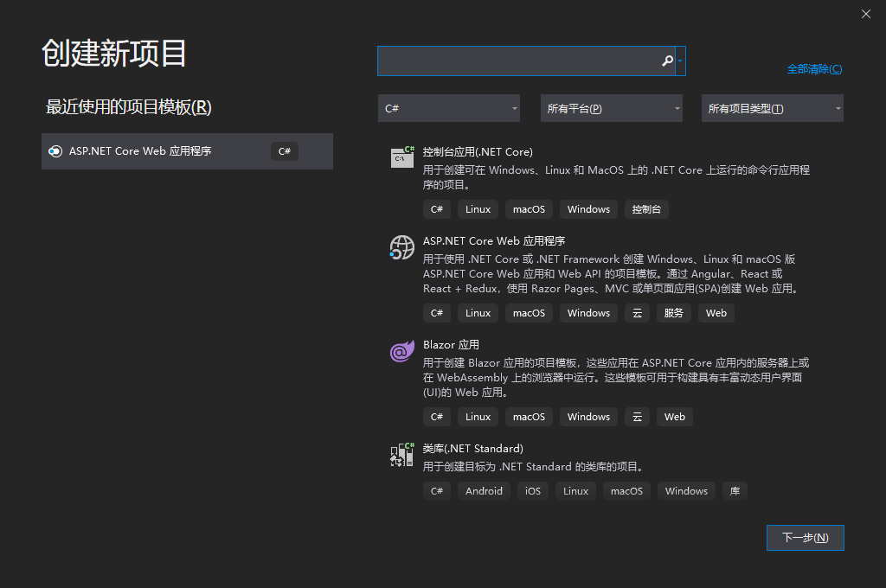Select the Blazor 应用 template title

[451, 345]
